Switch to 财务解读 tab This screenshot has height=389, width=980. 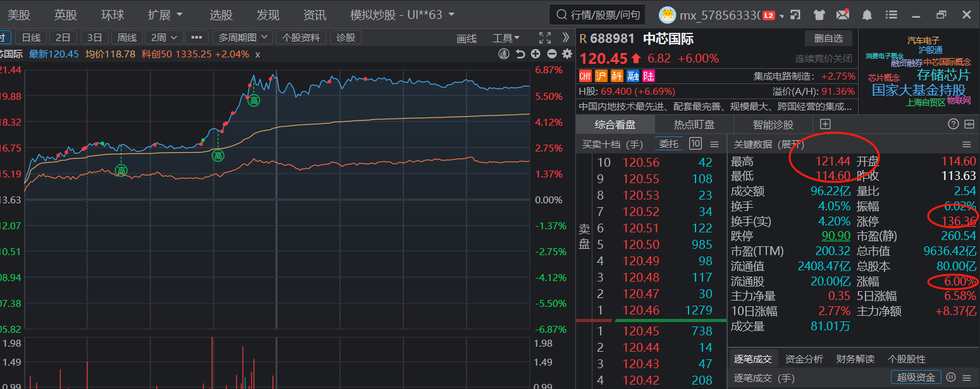[855, 359]
